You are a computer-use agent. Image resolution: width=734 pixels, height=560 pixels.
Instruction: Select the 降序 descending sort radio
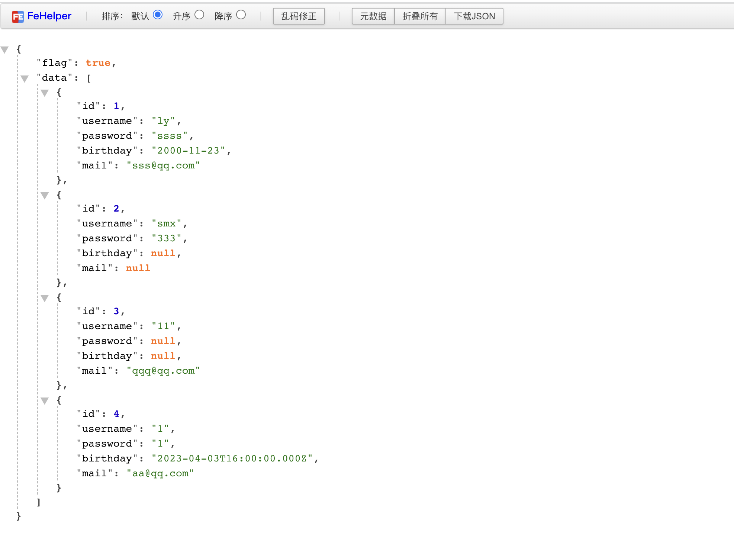click(x=241, y=15)
